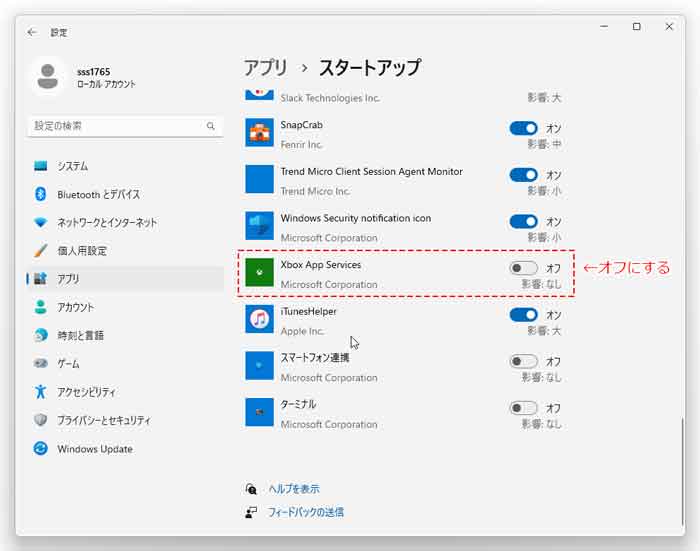The width and height of the screenshot is (700, 551).
Task: Enable the スマートフォン連携 startup toggle
Action: click(523, 361)
